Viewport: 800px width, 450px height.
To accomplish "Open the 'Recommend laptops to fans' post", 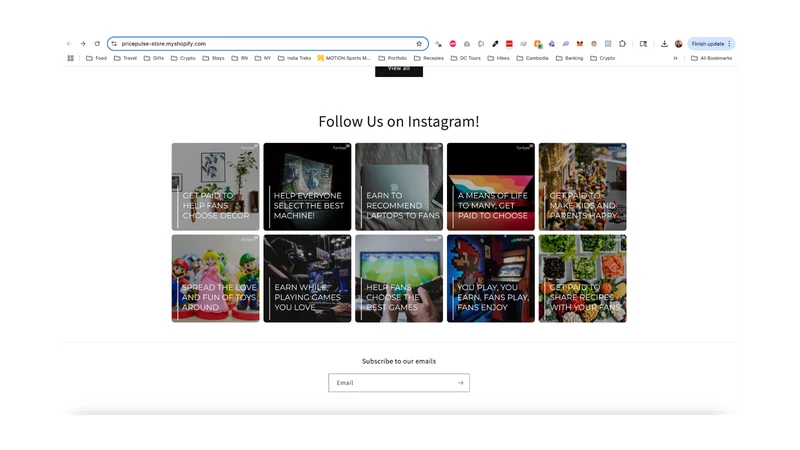I will 399,187.
